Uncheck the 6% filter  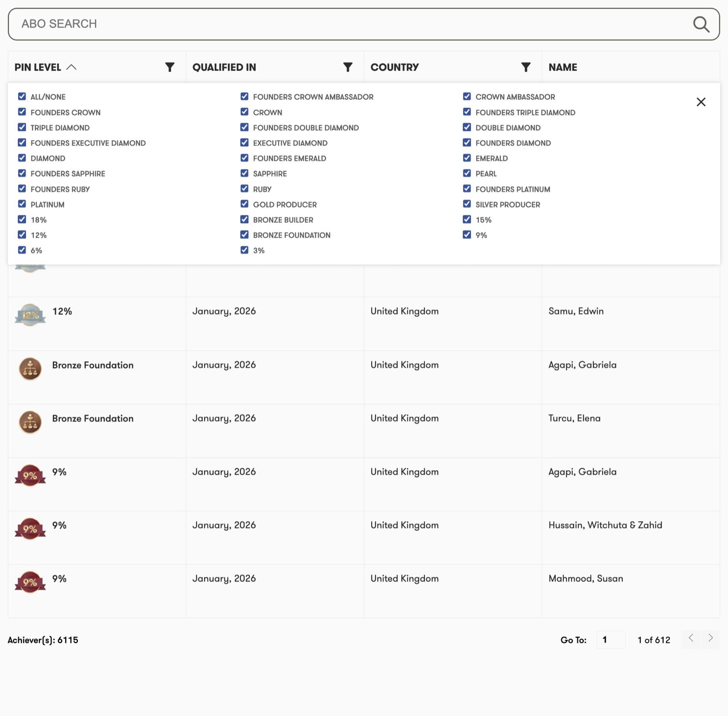coord(22,250)
